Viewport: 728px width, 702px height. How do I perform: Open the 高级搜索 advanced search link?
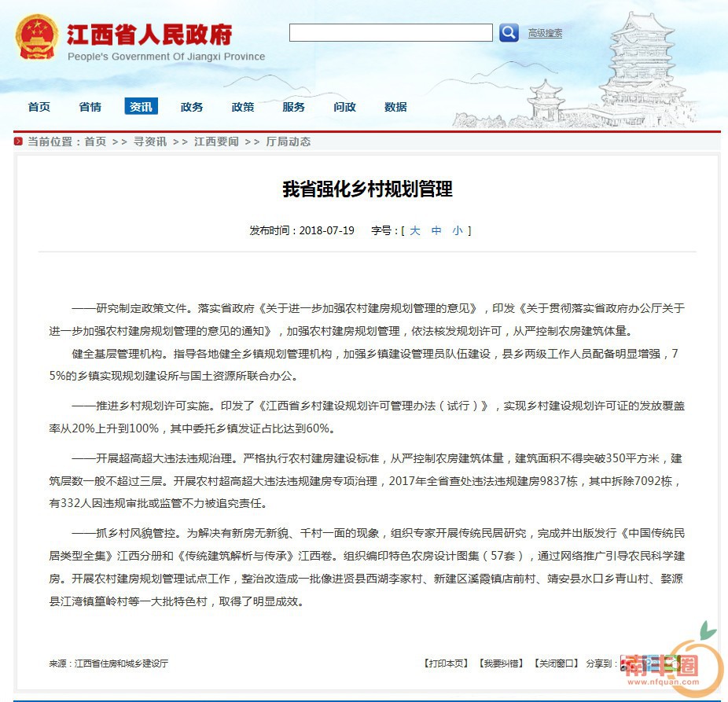[545, 34]
